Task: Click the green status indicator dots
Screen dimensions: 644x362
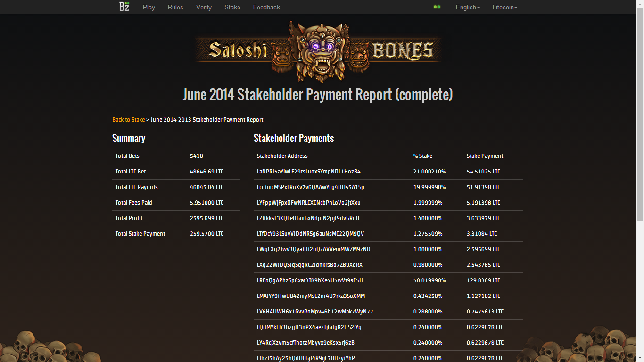Action: tap(437, 7)
